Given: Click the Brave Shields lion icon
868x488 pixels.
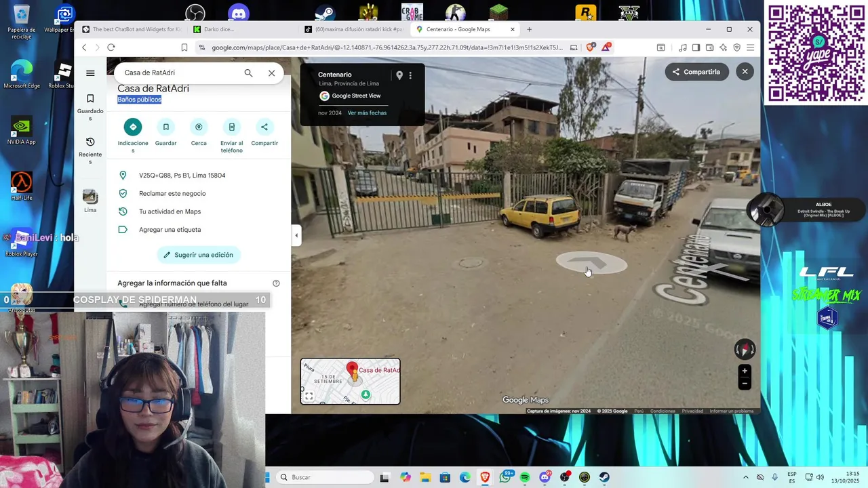Looking at the screenshot, I should [590, 47].
